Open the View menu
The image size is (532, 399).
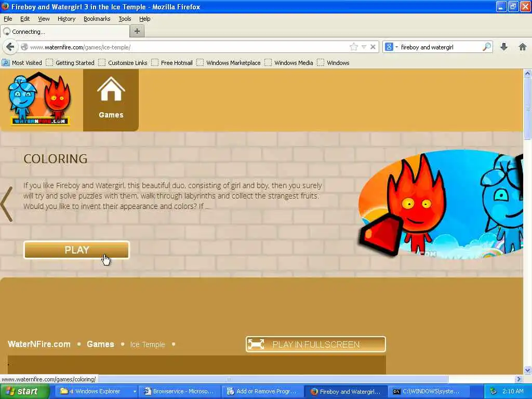click(44, 19)
